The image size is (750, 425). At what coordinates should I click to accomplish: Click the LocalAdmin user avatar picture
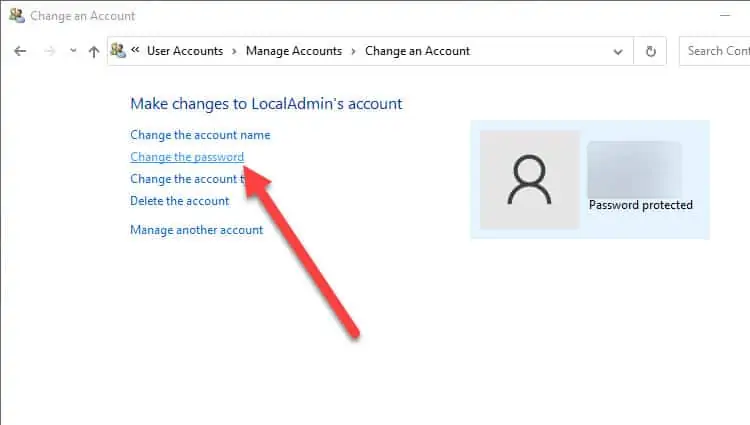tap(529, 179)
